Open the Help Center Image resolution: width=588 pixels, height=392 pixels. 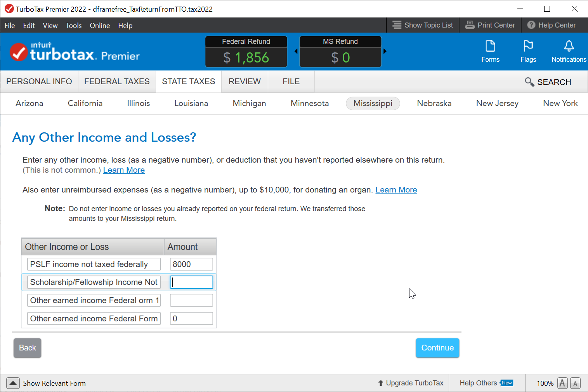[x=552, y=25]
